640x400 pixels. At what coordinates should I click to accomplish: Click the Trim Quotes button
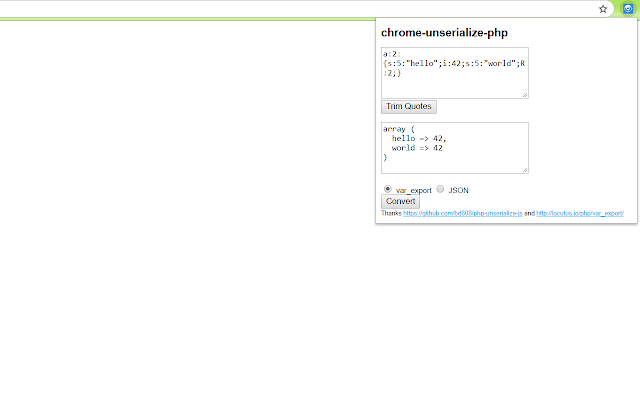tap(409, 107)
